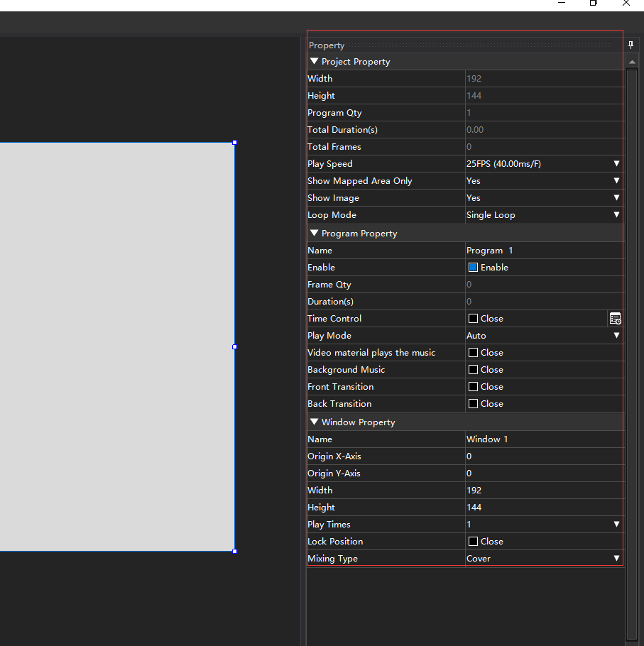Image resolution: width=644 pixels, height=646 pixels.
Task: Click the Origin Y-Axis value field
Action: click(x=544, y=473)
